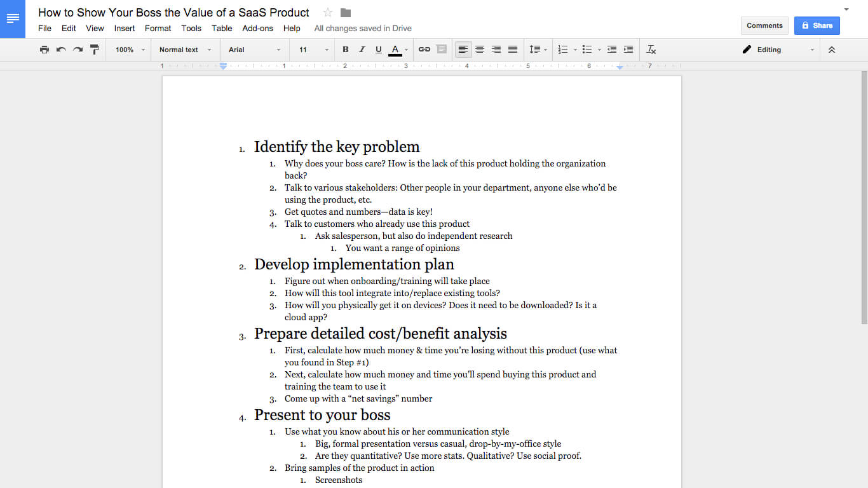Open the Editing mode dropdown
This screenshot has width=868, height=488.
pyautogui.click(x=778, y=50)
